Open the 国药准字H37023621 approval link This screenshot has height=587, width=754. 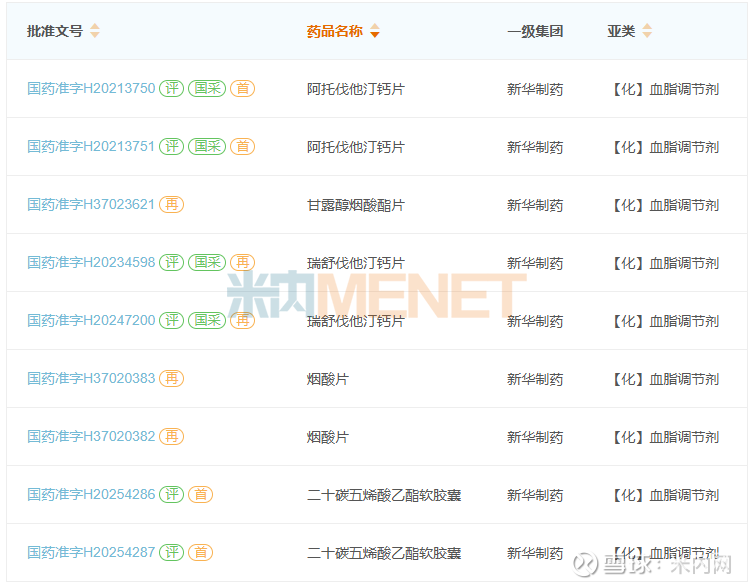click(91, 205)
